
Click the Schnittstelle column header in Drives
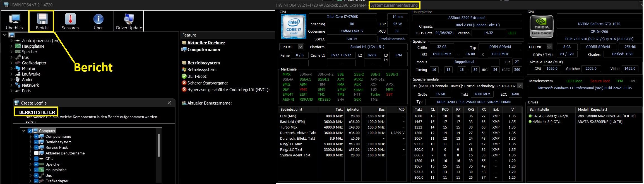coord(551,110)
